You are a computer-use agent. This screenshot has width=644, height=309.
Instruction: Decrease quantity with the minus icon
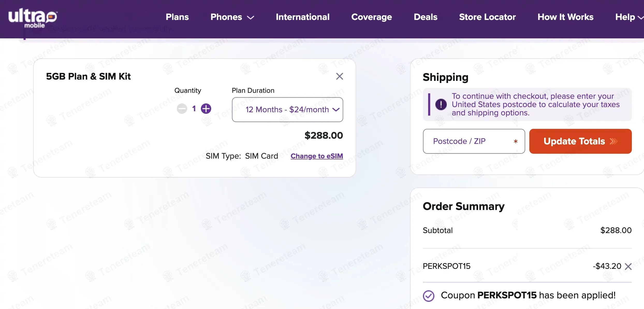[182, 109]
